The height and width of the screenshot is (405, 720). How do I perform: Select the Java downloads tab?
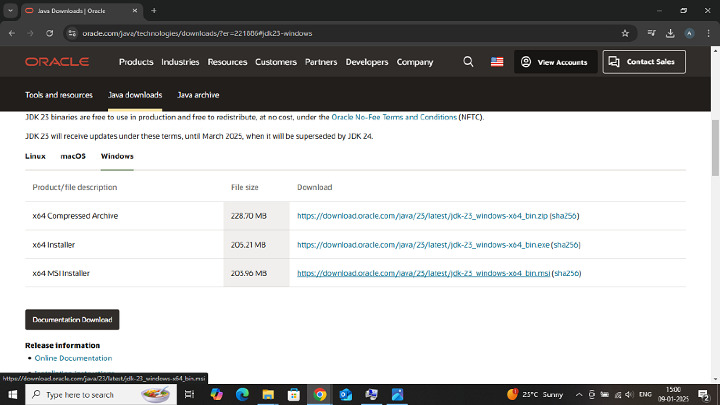(135, 95)
